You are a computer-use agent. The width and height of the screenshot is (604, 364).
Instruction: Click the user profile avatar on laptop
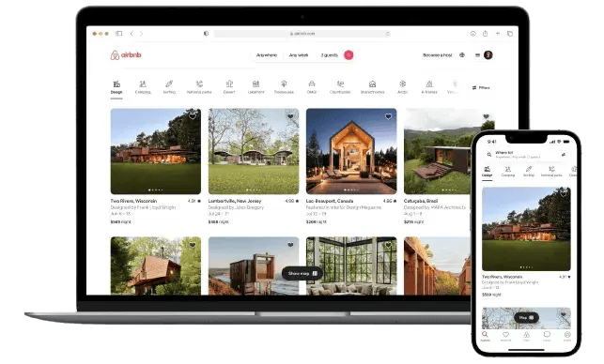(488, 55)
